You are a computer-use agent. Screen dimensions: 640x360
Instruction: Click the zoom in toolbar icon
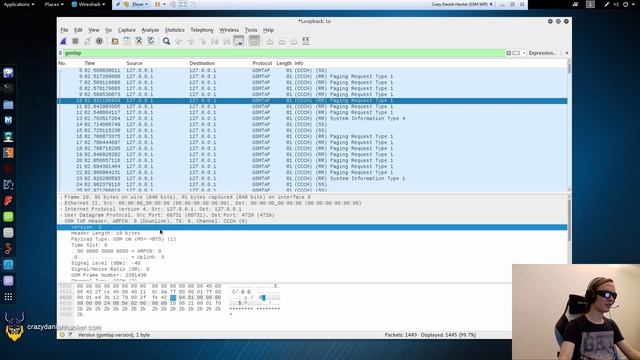(x=270, y=41)
